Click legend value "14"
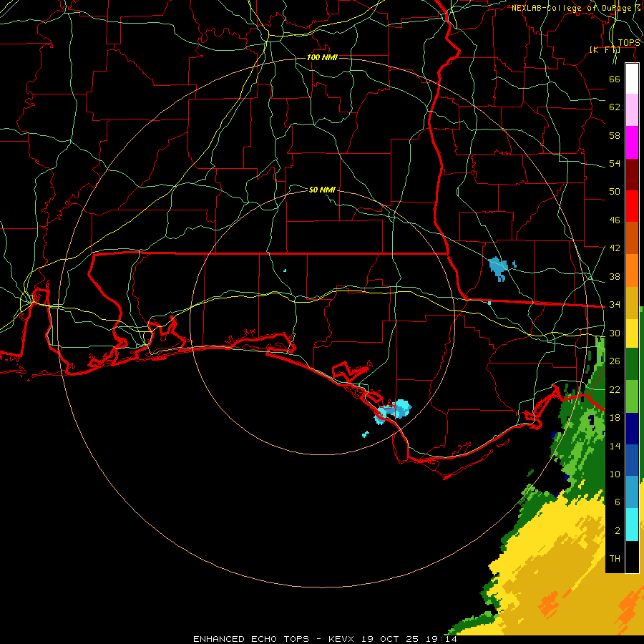 tap(615, 446)
